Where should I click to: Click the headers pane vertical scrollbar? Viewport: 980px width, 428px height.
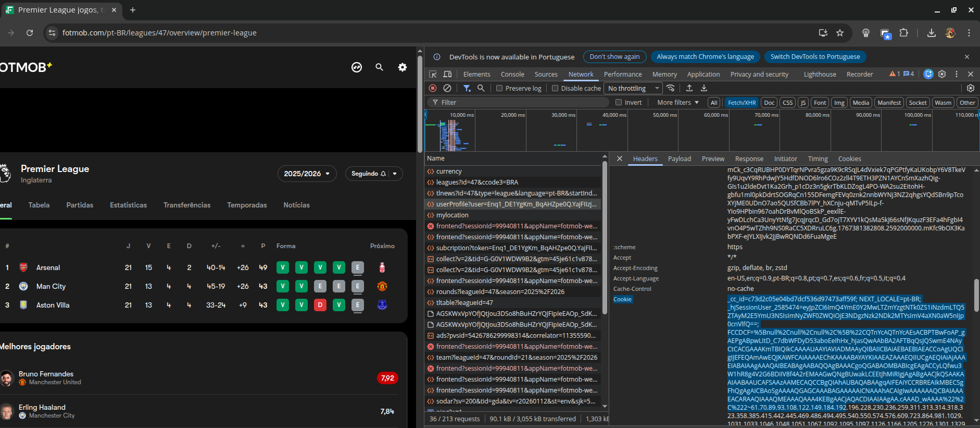point(976,295)
